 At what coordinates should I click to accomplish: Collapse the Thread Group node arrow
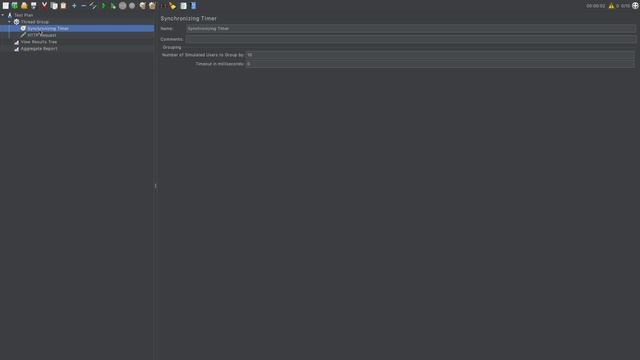pyautogui.click(x=9, y=22)
